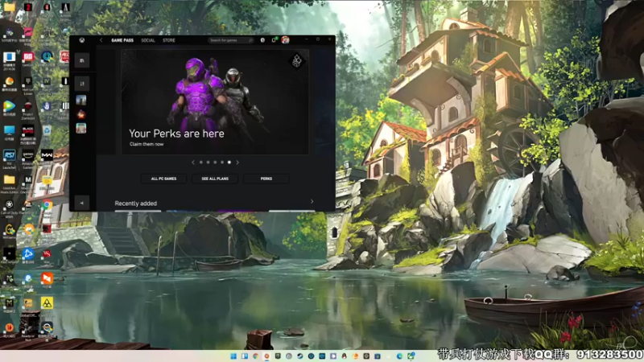Image resolution: width=644 pixels, height=362 pixels.
Task: Select the Project Zomboid desktop shortcut
Action: (x=28, y=109)
